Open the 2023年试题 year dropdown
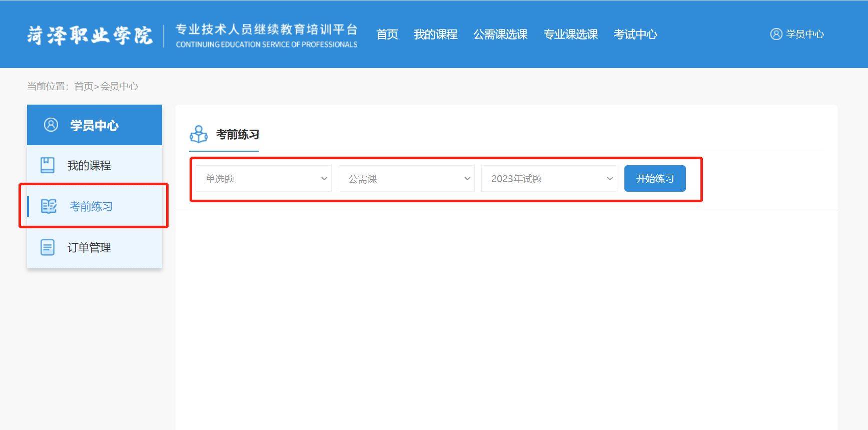Viewport: 868px width, 430px height. (549, 179)
